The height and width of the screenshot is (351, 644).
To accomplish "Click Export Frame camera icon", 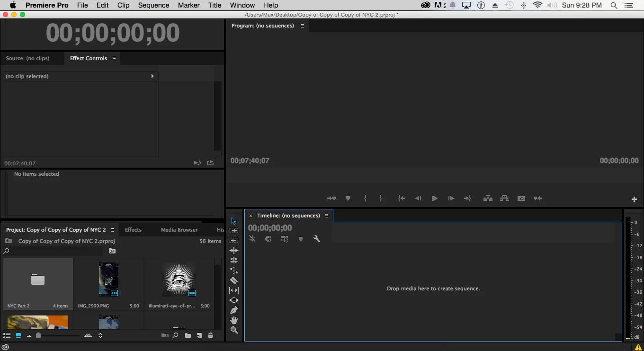I will pos(521,198).
